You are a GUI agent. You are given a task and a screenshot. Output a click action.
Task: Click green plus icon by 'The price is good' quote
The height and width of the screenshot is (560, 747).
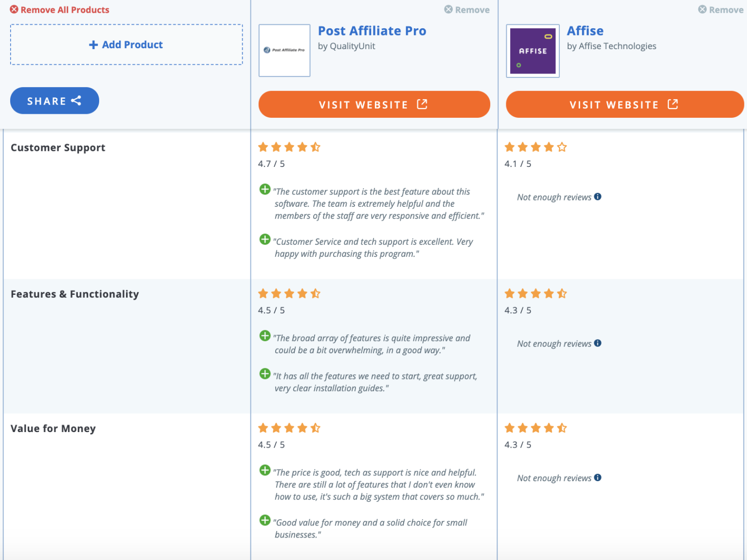[265, 470]
